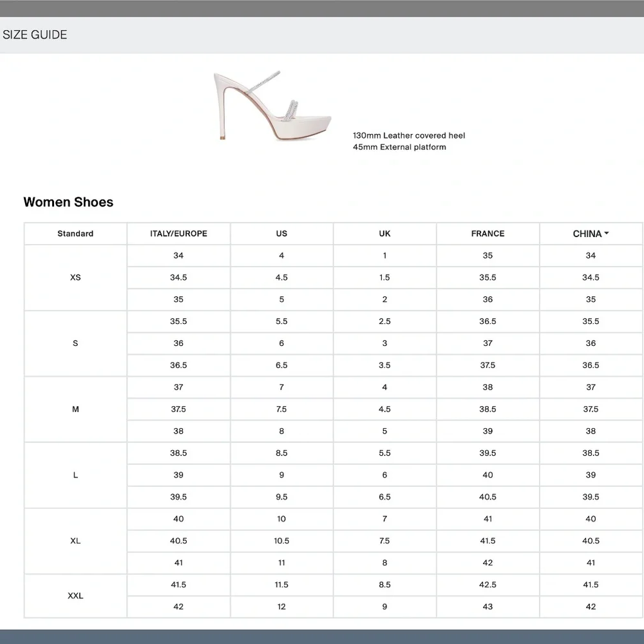Click the SIZE GUIDE title
This screenshot has width=644, height=644.
(35, 35)
